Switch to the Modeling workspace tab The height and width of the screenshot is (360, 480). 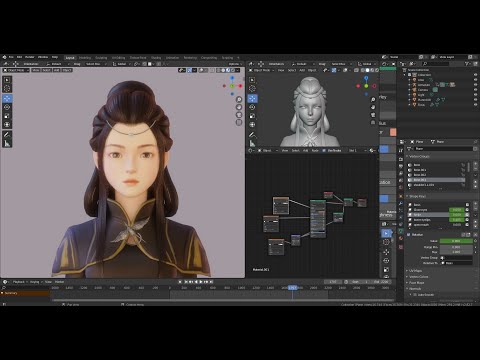click(x=85, y=58)
